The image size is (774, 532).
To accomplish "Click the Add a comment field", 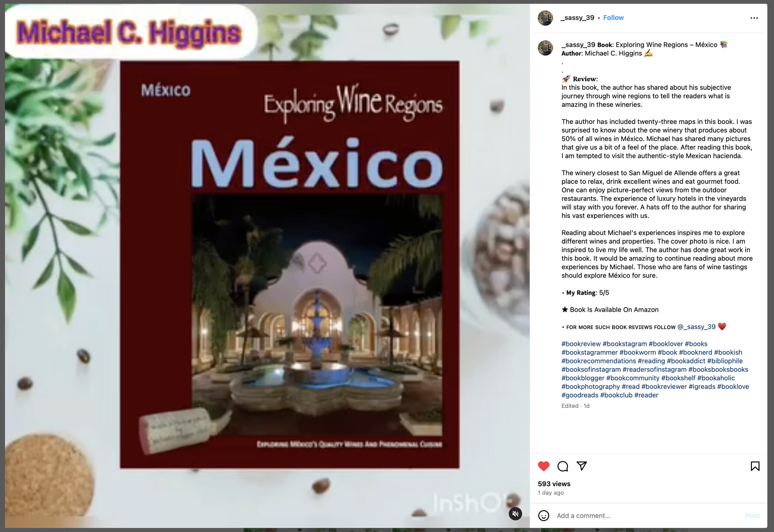I will tap(647, 516).
